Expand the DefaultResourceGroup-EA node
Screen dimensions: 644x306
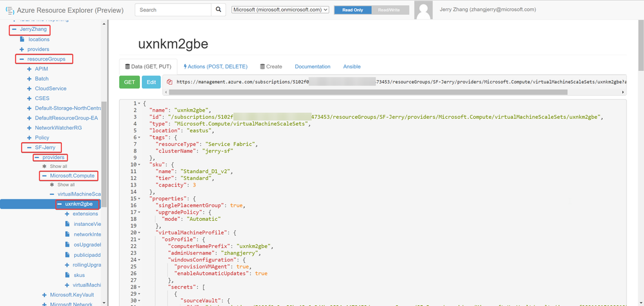29,118
